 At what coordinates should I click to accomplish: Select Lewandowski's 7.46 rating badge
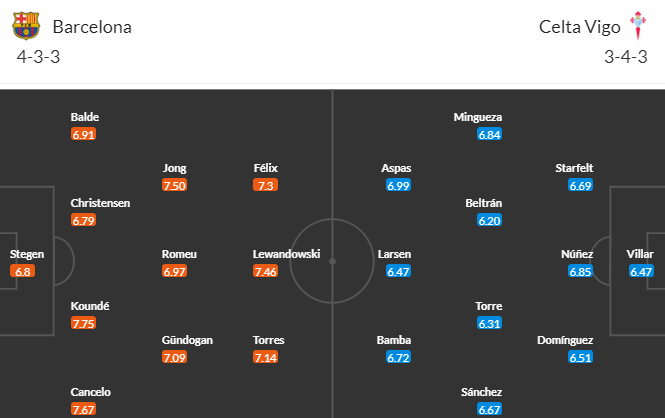coord(265,271)
